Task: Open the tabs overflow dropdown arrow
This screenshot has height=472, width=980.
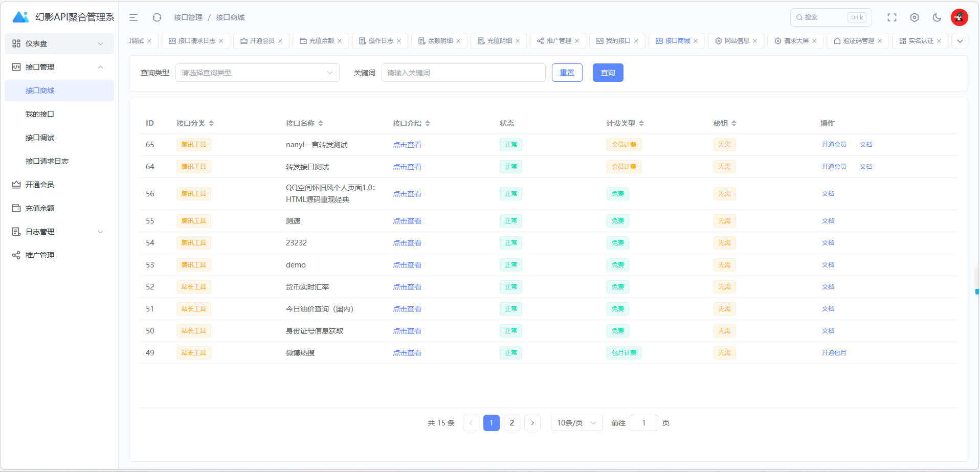Action: 960,41
